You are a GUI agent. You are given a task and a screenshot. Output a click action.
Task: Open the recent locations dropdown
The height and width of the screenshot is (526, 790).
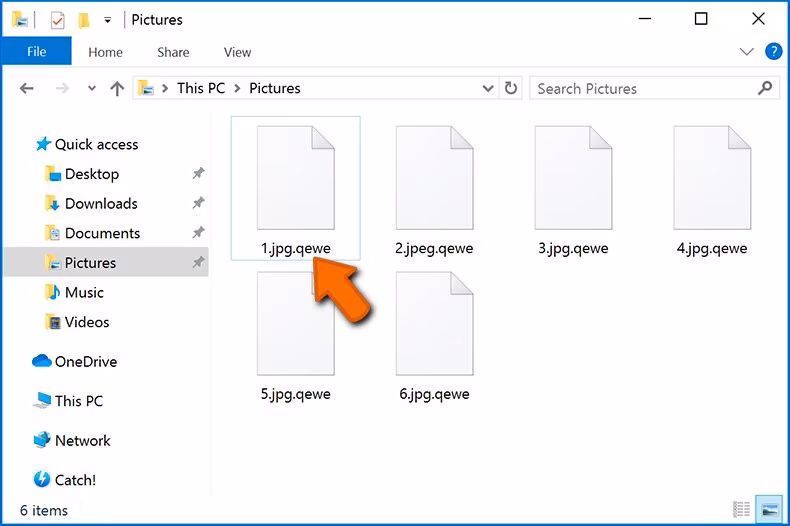(91, 88)
